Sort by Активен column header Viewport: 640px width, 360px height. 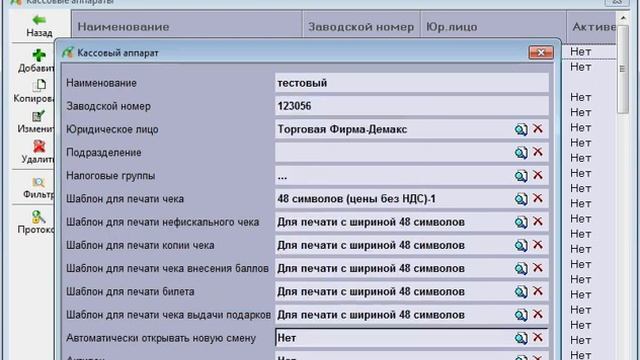click(x=591, y=27)
